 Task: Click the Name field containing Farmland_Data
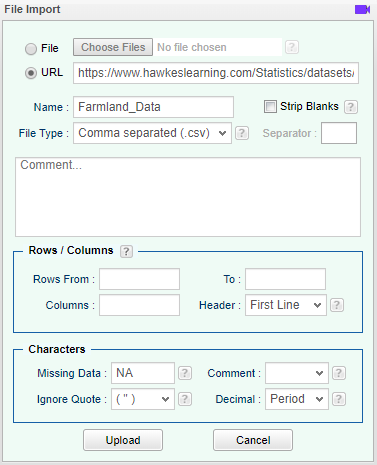coord(153,107)
